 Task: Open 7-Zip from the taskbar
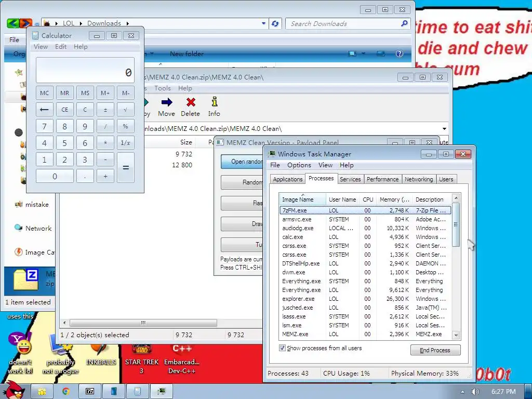(89, 392)
